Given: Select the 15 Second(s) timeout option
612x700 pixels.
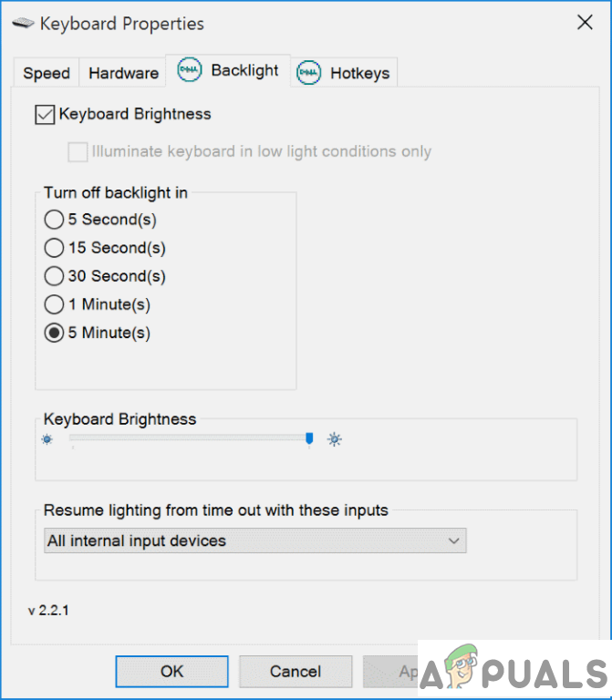Looking at the screenshot, I should coord(54,248).
